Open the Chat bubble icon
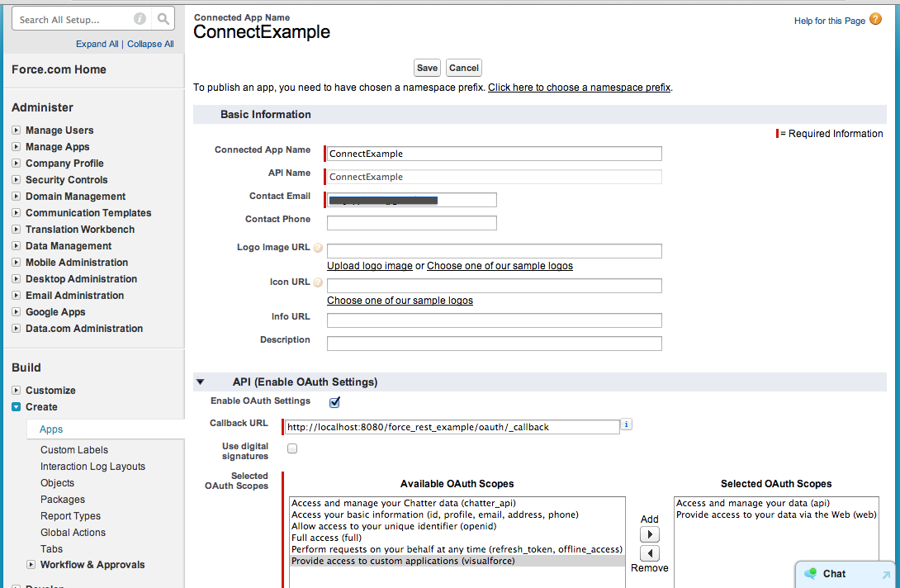This screenshot has height=588, width=900. 811,573
